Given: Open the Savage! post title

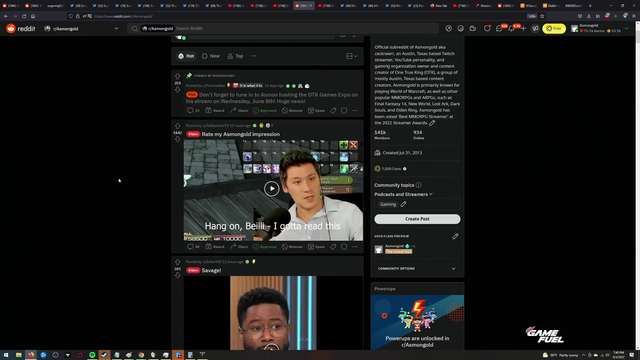Looking at the screenshot, I should (211, 270).
